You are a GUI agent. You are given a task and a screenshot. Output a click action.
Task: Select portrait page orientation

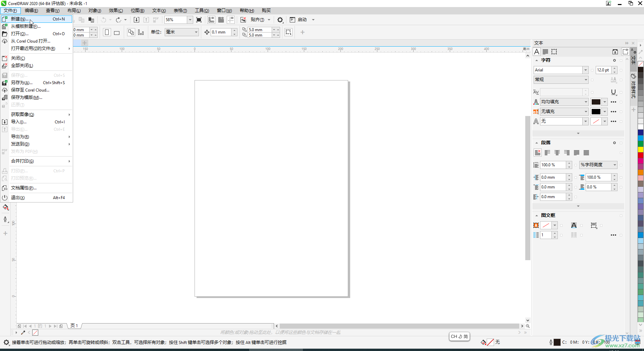pos(107,32)
